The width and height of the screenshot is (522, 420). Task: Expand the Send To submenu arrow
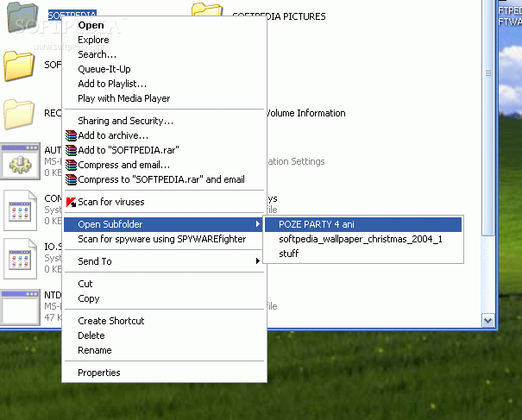click(x=257, y=261)
